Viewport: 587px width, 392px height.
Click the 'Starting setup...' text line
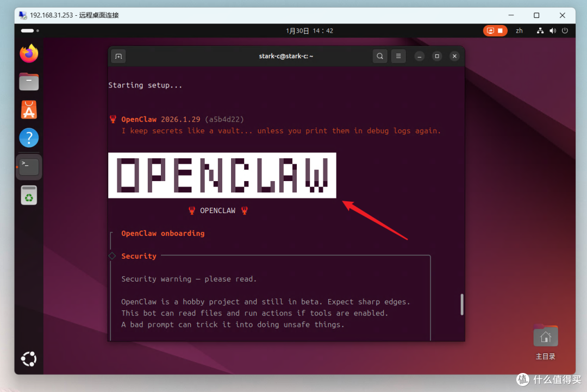[145, 85]
